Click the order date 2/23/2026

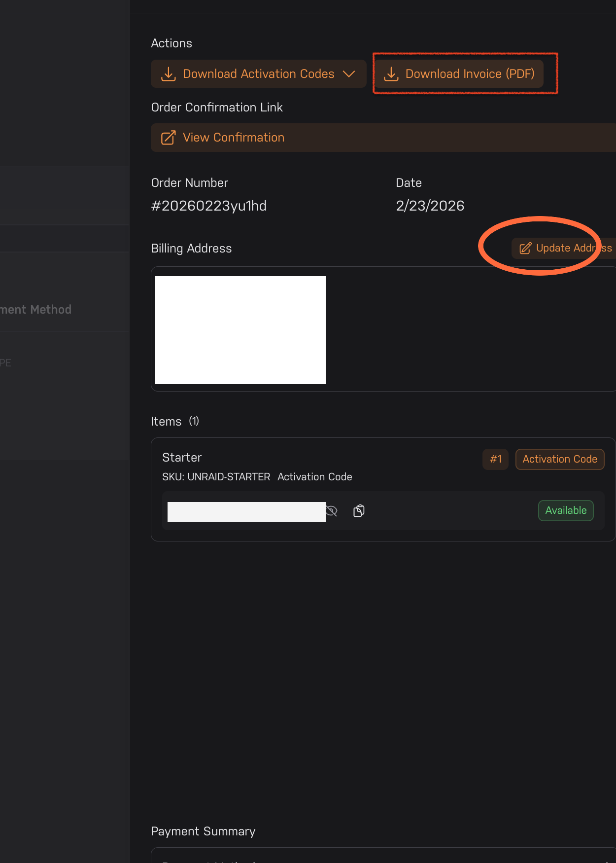[x=430, y=206]
